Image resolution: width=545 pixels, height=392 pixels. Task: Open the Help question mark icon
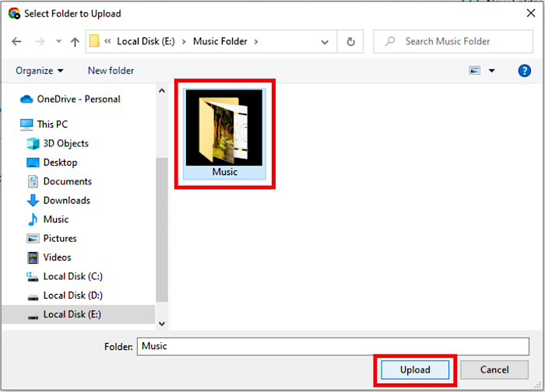(524, 71)
